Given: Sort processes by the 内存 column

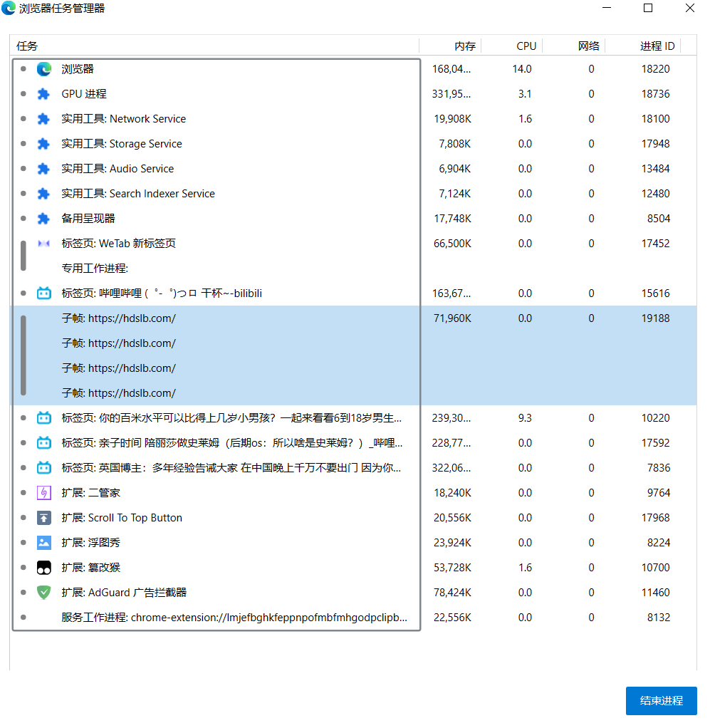Looking at the screenshot, I should [x=464, y=46].
